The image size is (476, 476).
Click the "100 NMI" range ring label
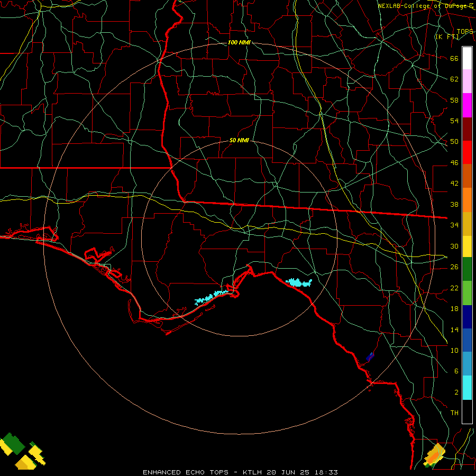click(239, 42)
